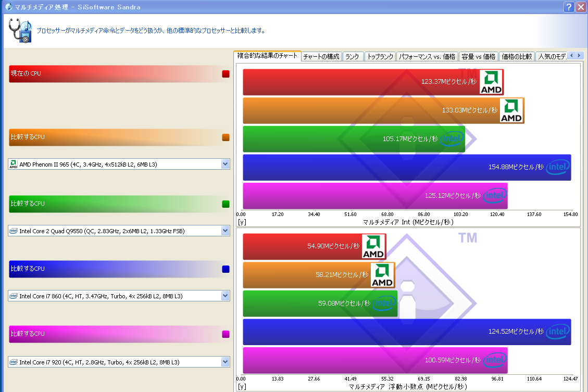Click the 125.12Mピクセル/秒 value label
This screenshot has height=392, width=588.
click(x=453, y=196)
